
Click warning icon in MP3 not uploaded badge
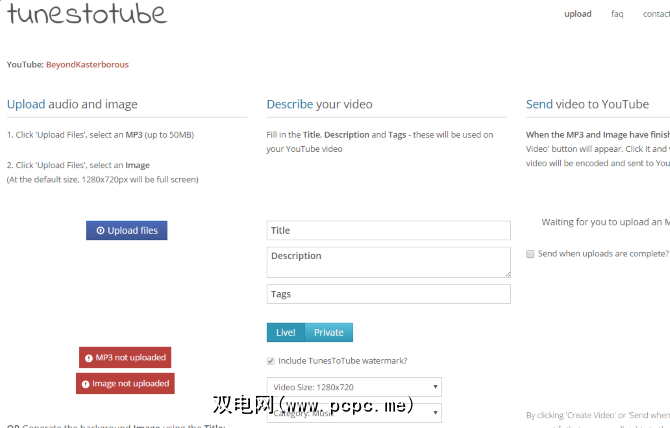(x=88, y=358)
